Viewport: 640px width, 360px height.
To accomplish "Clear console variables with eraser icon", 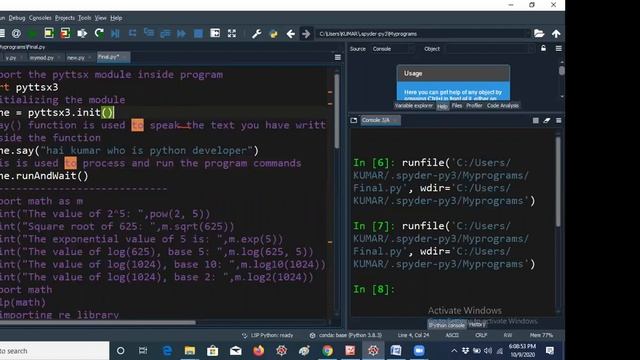I will [547, 120].
